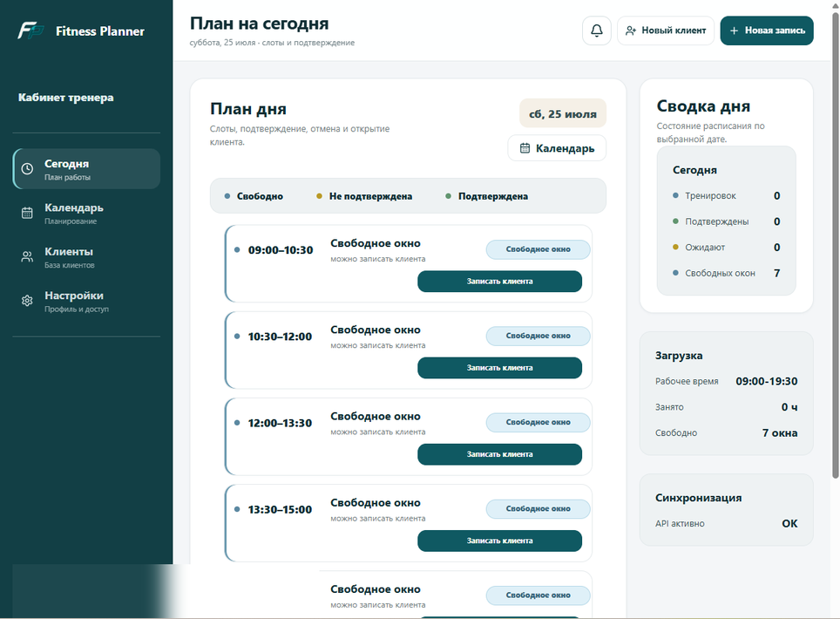Select the Не подтверждена legend item
The height and width of the screenshot is (619, 840).
click(x=364, y=196)
